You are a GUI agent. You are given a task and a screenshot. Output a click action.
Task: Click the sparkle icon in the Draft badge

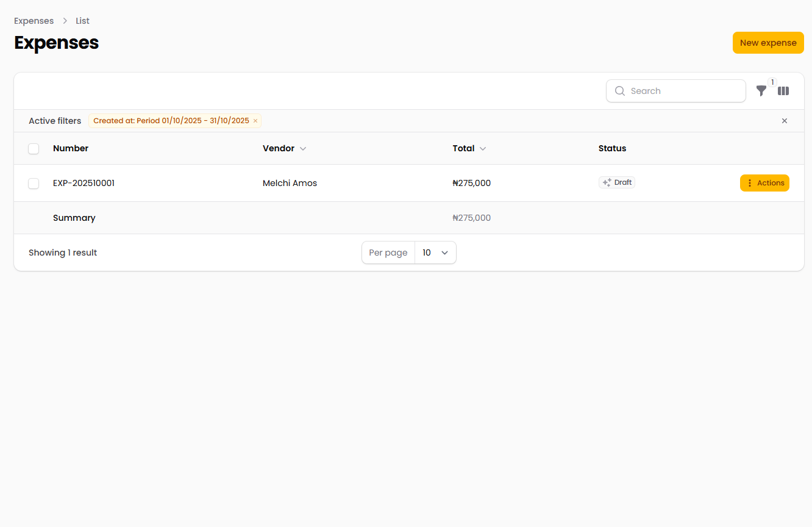coord(607,182)
